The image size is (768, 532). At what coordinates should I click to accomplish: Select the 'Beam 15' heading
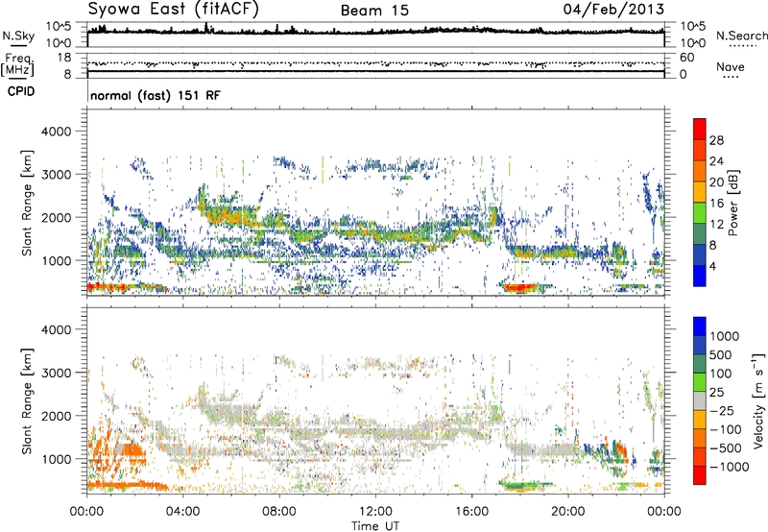click(x=374, y=11)
